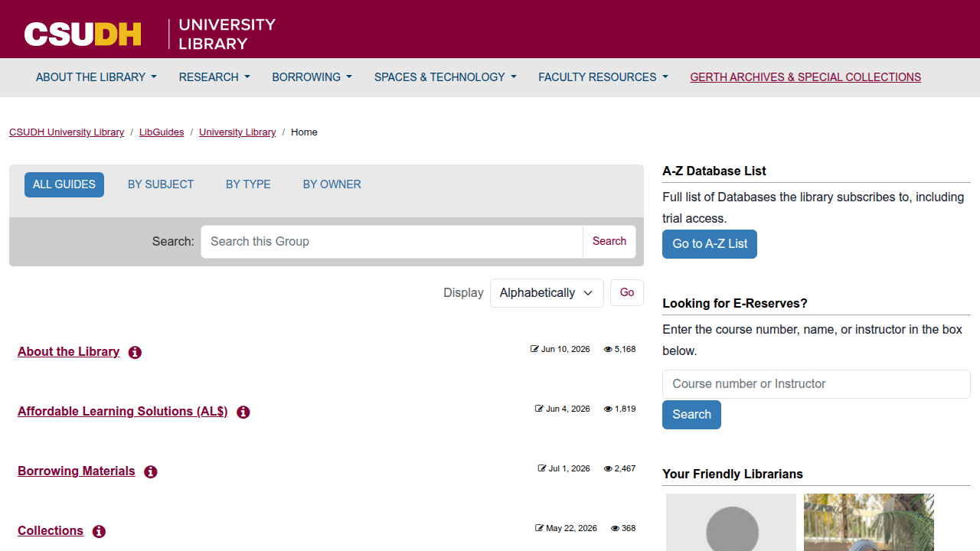
Task: Click the Home breadcrumb text
Action: pyautogui.click(x=304, y=132)
